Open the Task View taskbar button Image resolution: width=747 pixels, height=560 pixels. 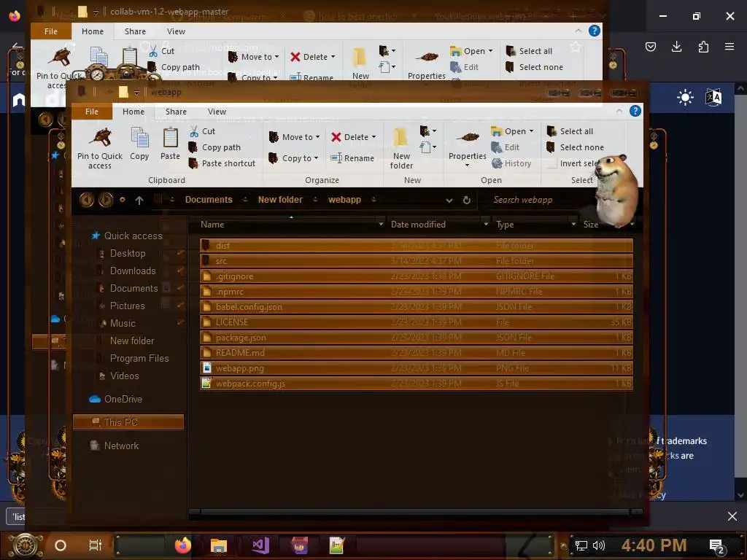coord(96,545)
